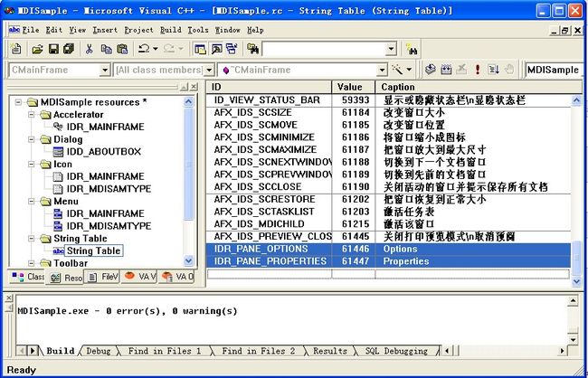The height and width of the screenshot is (378, 588).
Task: Click the empty new string entry row
Action: [388, 274]
